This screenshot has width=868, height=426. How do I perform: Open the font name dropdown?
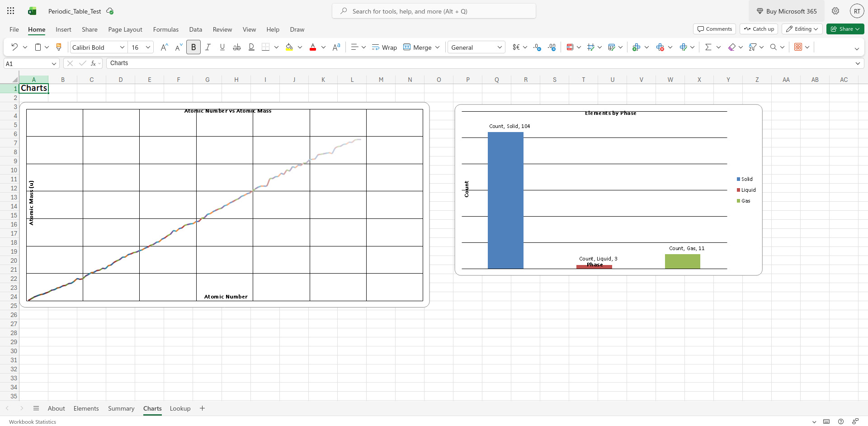pos(122,47)
